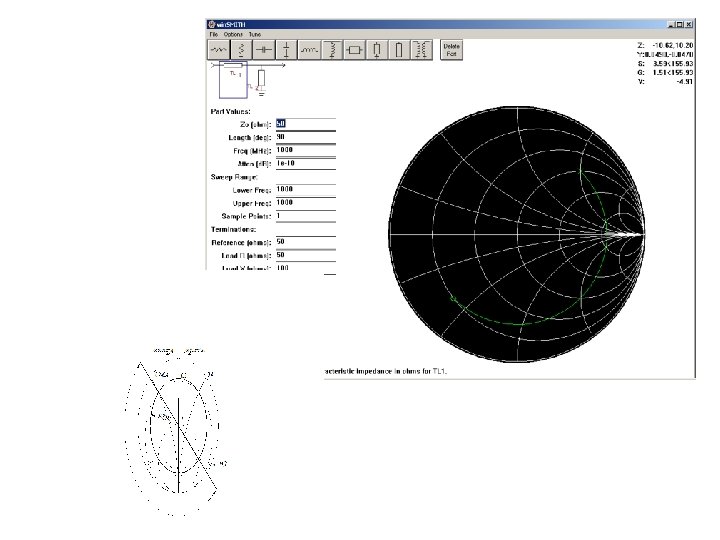Click the V readout value -4.91
The height and width of the screenshot is (540, 720).
(684, 82)
